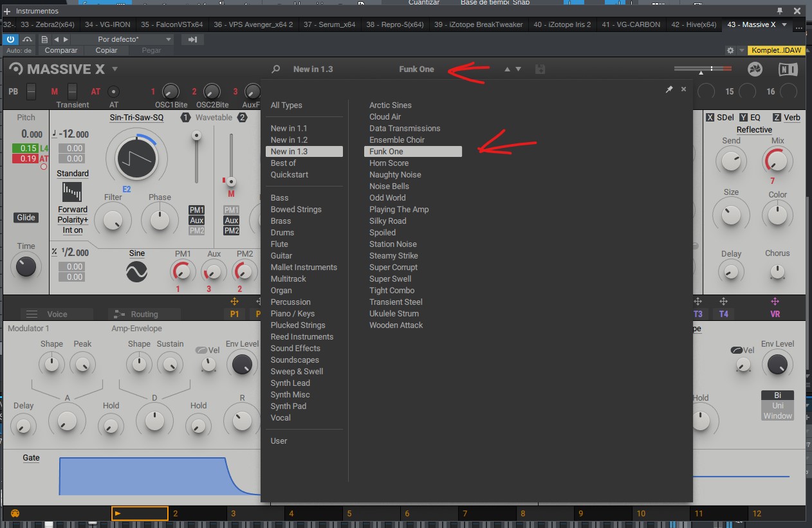Select the Synth Lead category
The height and width of the screenshot is (528, 812).
point(290,383)
